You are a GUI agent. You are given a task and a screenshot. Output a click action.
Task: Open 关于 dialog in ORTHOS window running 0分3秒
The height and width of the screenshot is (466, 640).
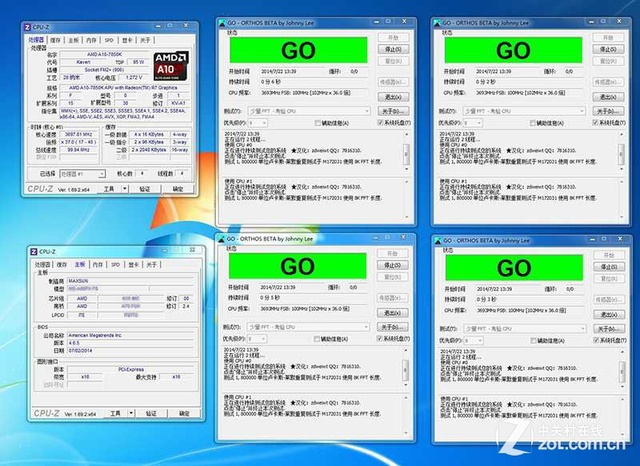[x=609, y=328]
